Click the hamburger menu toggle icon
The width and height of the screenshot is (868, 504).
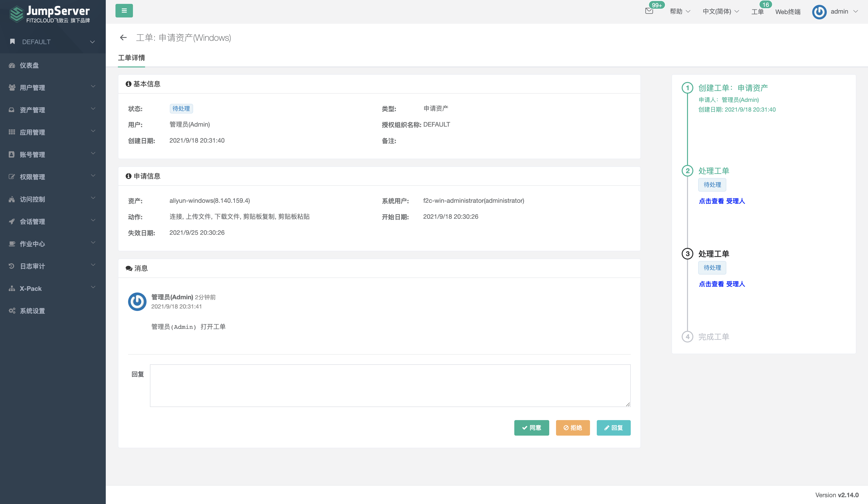[124, 11]
